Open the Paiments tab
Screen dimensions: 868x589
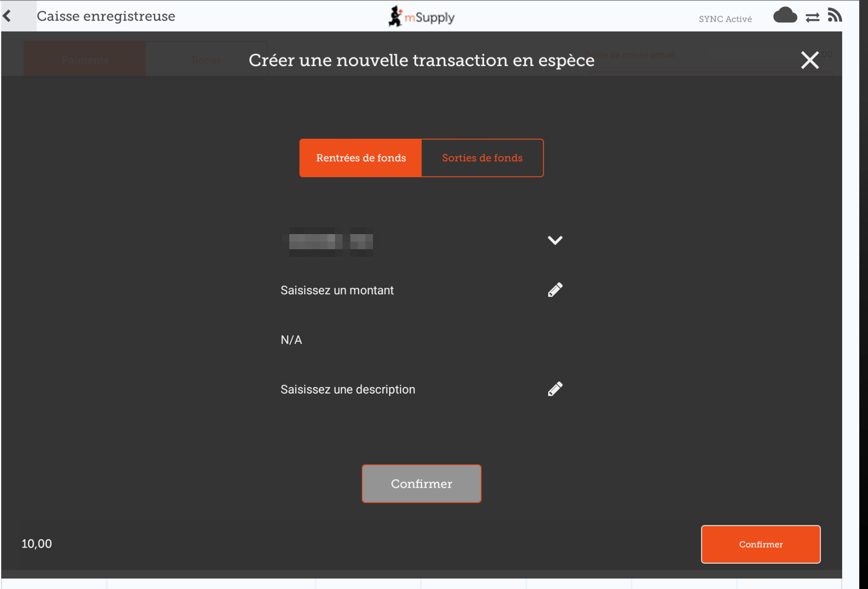click(x=85, y=60)
